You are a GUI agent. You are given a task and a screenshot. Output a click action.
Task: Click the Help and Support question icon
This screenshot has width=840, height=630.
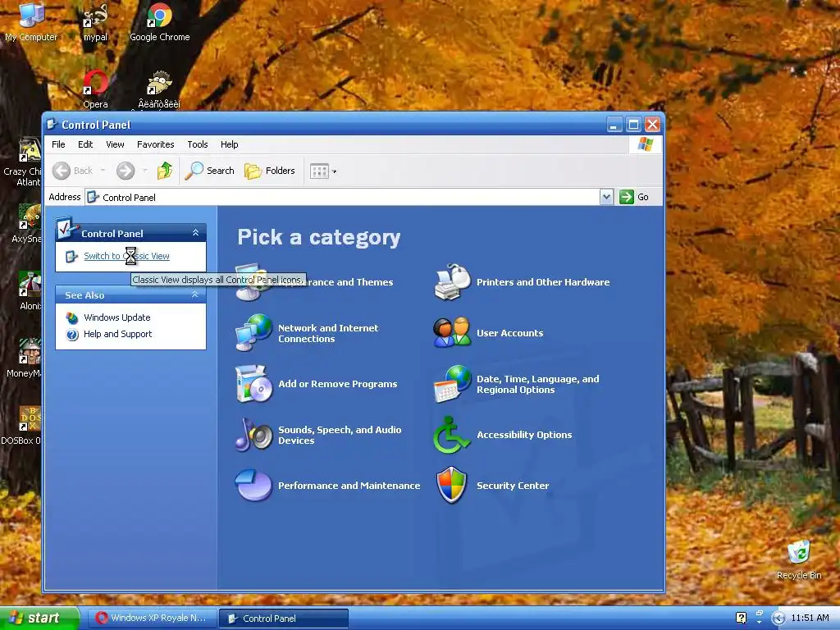(72, 335)
